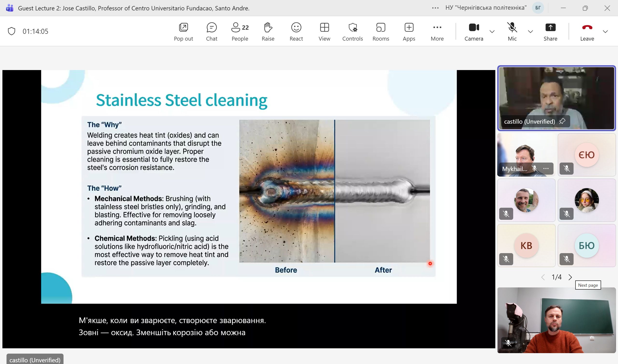Open Rooms breakout options

click(381, 32)
